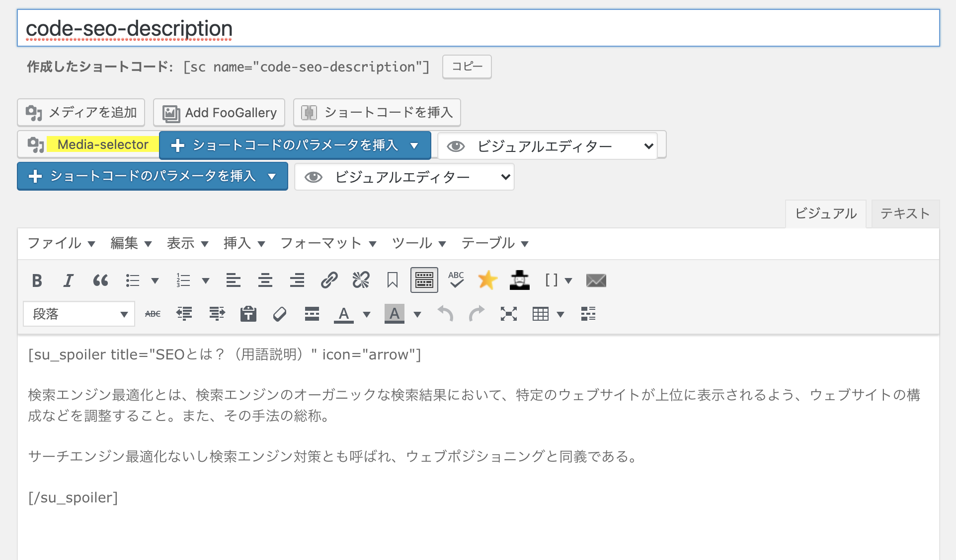Image resolution: width=956 pixels, height=560 pixels.
Task: Open the 段落 paragraph format dropdown
Action: (x=79, y=314)
